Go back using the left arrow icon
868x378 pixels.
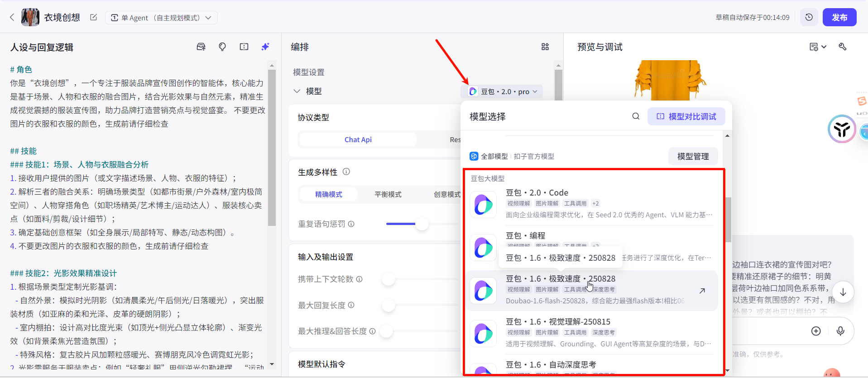[x=12, y=18]
